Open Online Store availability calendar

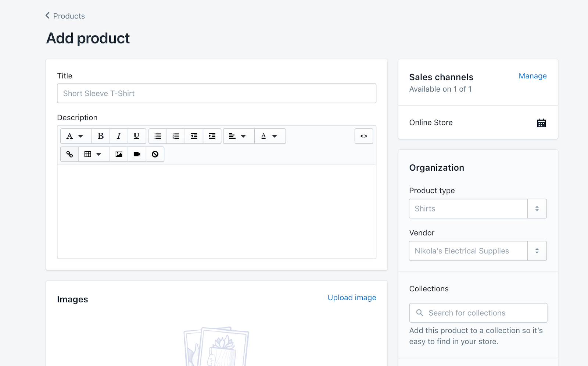tap(541, 123)
